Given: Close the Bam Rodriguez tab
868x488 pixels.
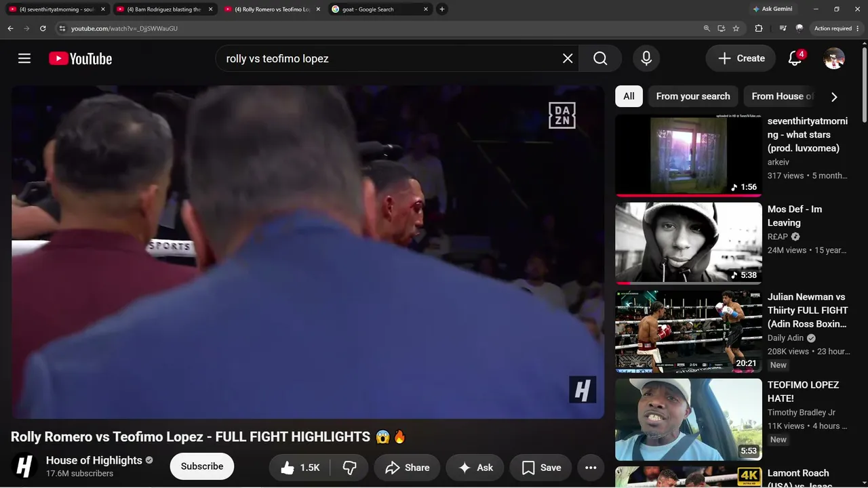Looking at the screenshot, I should 210,9.
